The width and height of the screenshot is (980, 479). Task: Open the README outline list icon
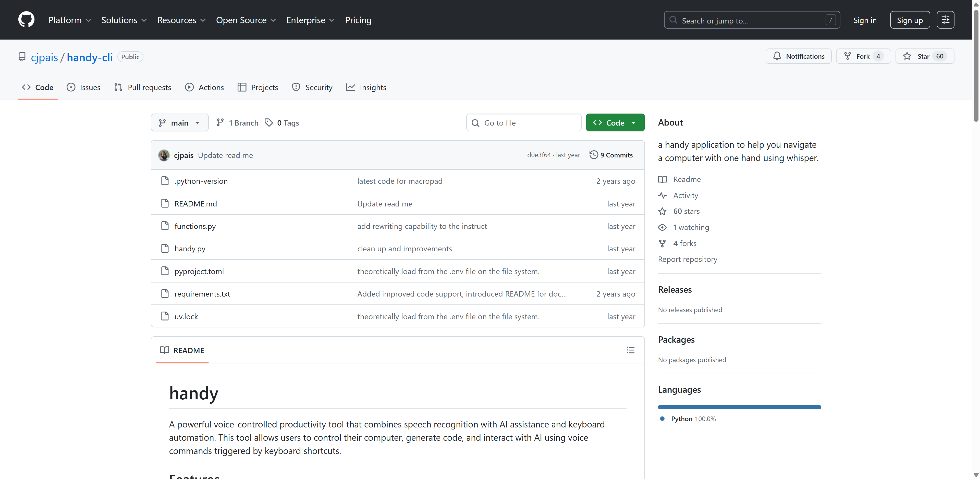click(x=630, y=350)
